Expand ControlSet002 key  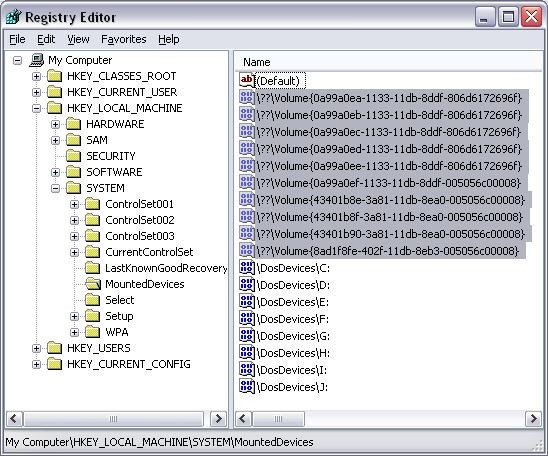click(74, 220)
